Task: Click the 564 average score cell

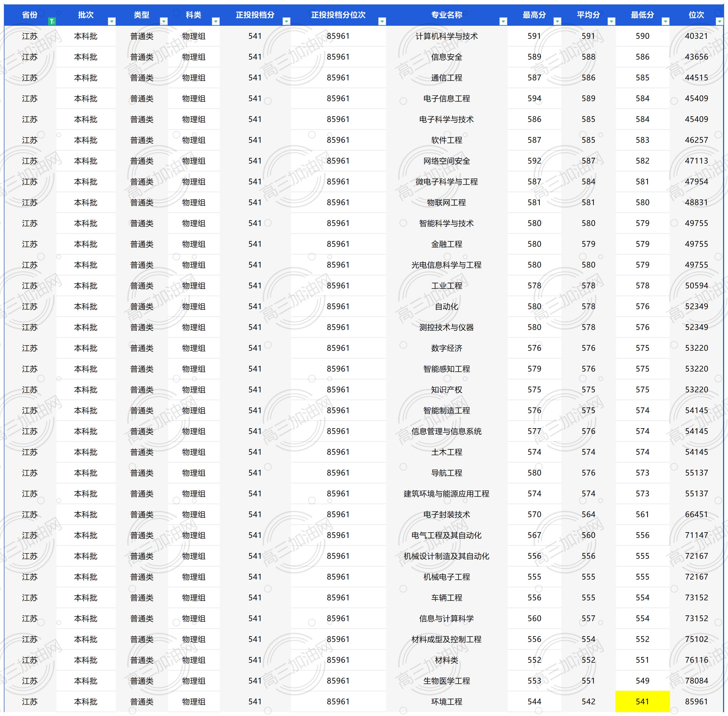Action: click(588, 515)
